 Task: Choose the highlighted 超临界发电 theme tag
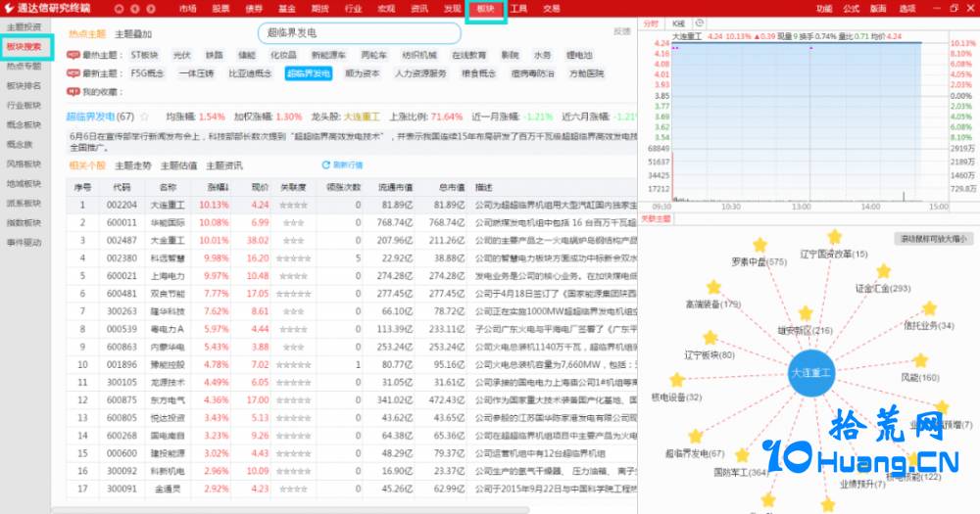(309, 73)
